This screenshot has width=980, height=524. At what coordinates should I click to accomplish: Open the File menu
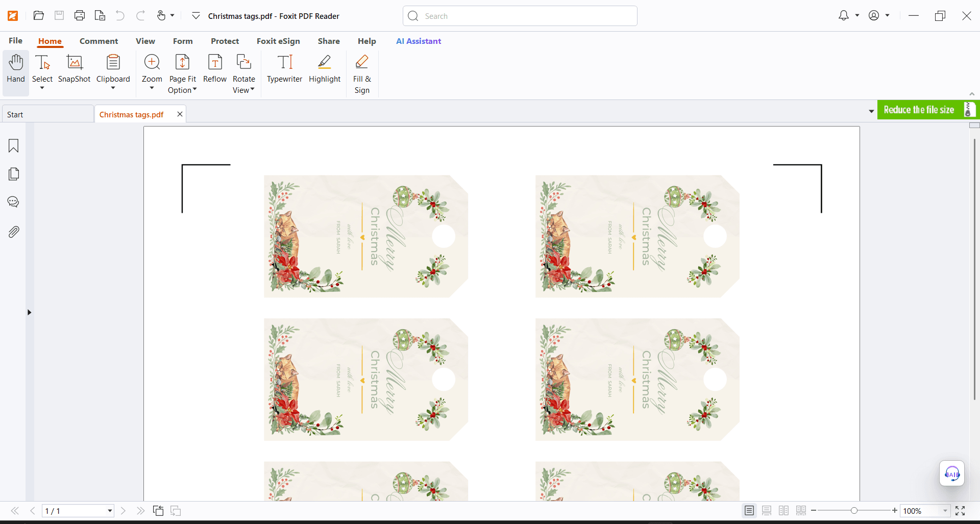coord(15,41)
